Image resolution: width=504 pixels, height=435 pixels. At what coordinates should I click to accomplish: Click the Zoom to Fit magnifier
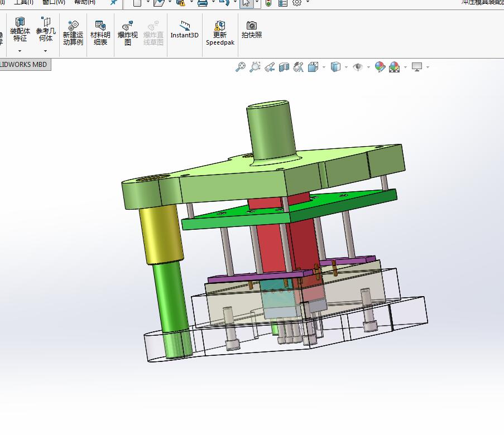pos(241,67)
